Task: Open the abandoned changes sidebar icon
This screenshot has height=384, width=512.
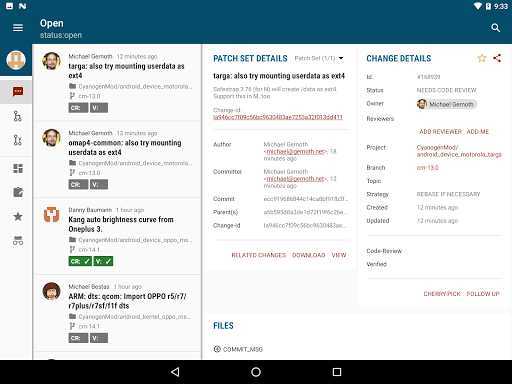Action: point(18,140)
